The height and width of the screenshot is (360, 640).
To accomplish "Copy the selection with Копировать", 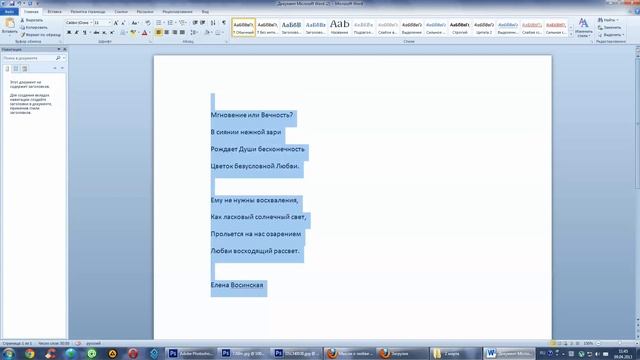I will pyautogui.click(x=34, y=27).
